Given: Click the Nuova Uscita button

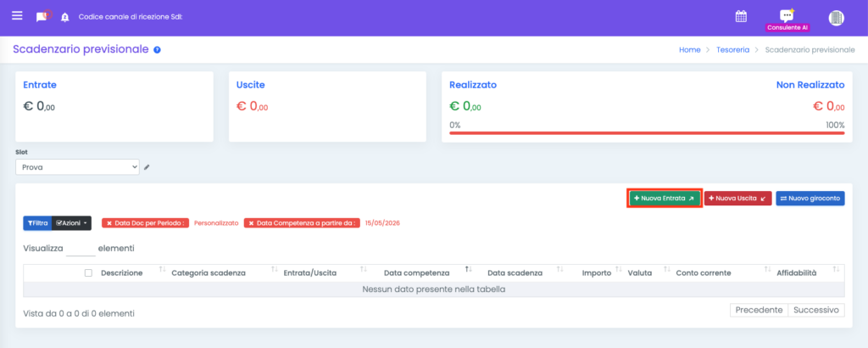Looking at the screenshot, I should tap(738, 198).
